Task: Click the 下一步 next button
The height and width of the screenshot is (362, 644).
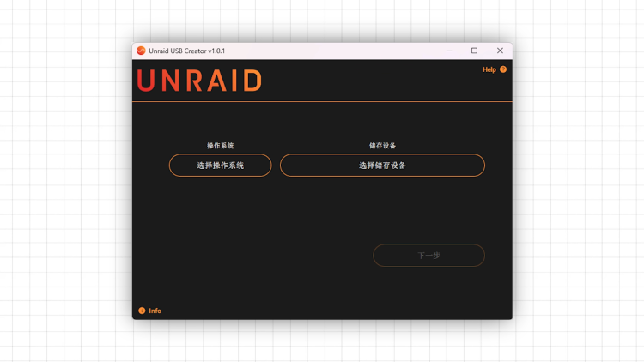Action: 428,256
